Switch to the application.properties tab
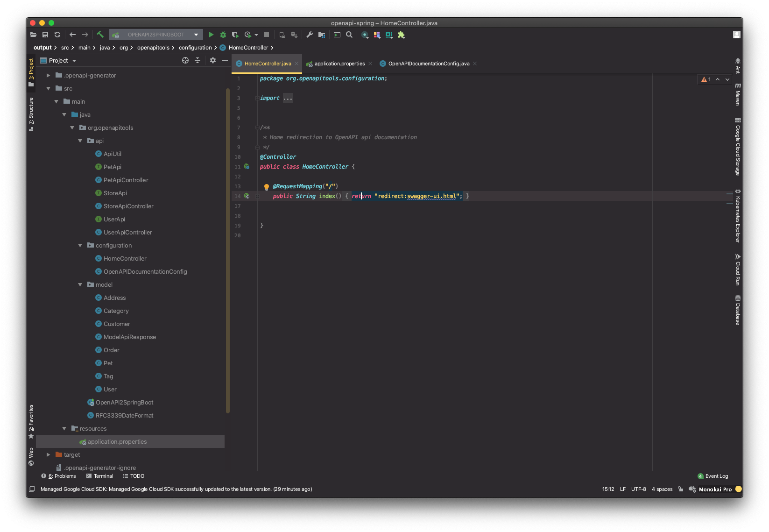769x532 pixels. point(339,64)
